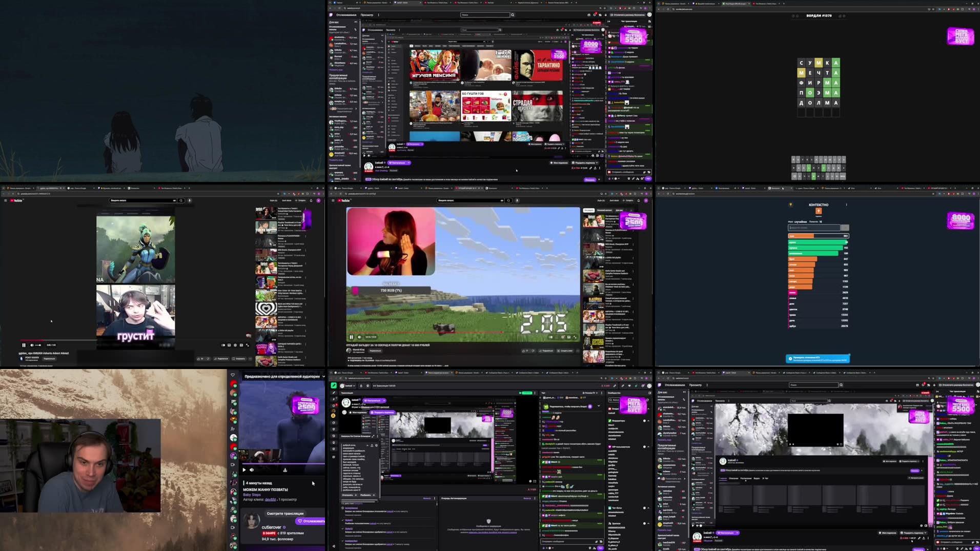Toggle autoplay switch in Dota short player
Image resolution: width=980 pixels, height=551 pixels.
[x=223, y=345]
